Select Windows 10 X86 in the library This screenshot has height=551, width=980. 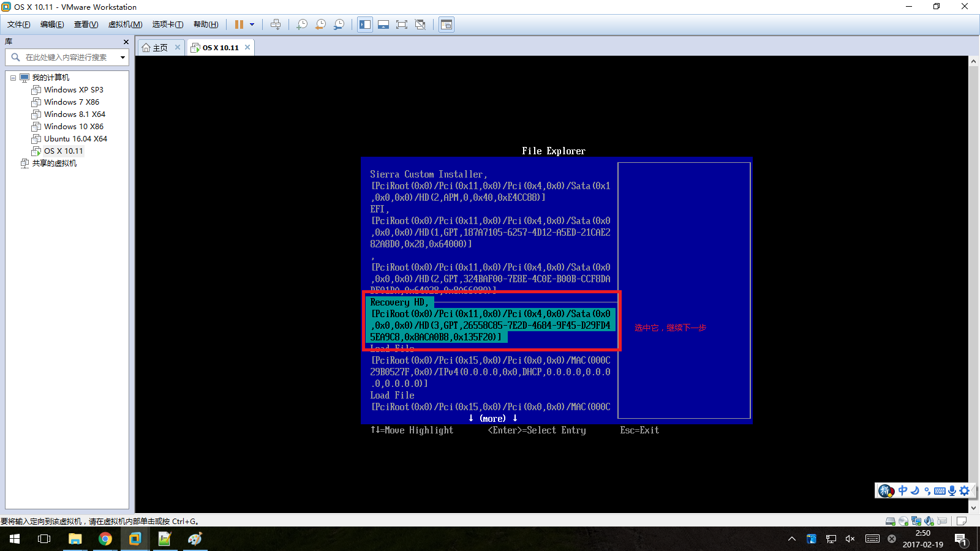coord(73,126)
